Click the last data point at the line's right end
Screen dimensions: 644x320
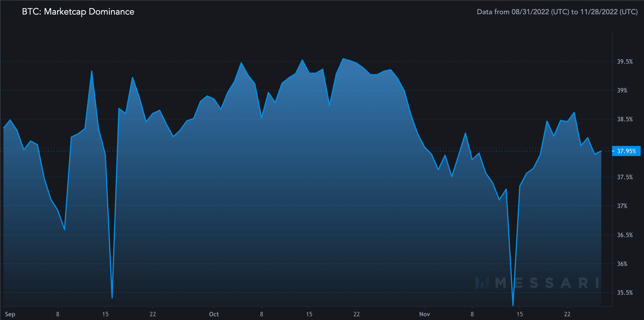[x=601, y=151]
